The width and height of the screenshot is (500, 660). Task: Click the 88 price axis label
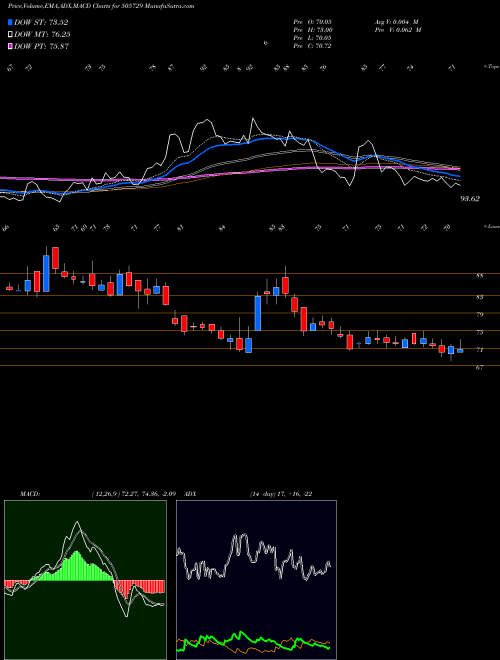click(x=480, y=276)
